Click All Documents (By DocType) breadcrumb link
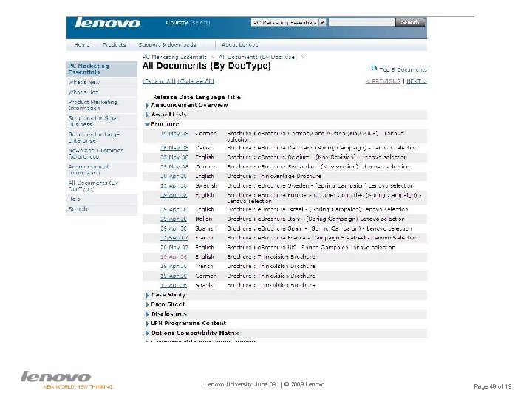 (258, 57)
